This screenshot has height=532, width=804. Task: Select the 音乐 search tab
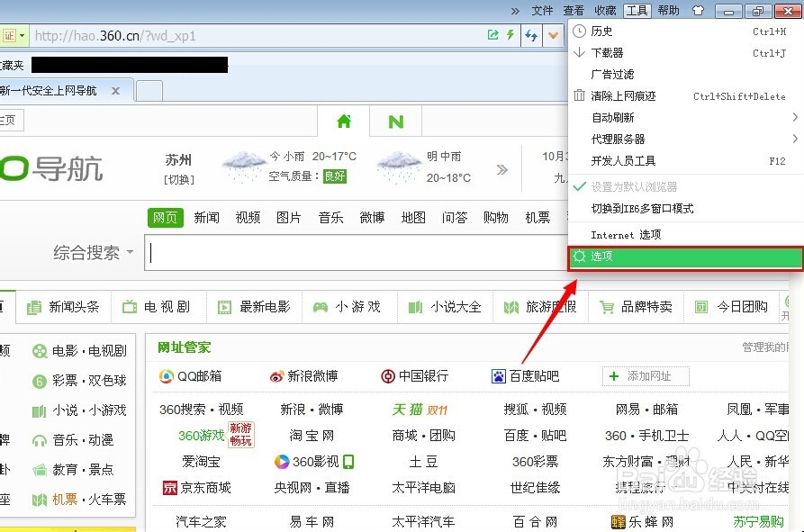(330, 217)
